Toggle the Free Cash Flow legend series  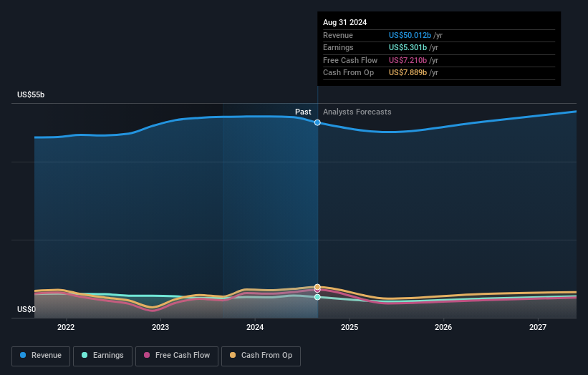[x=177, y=356]
